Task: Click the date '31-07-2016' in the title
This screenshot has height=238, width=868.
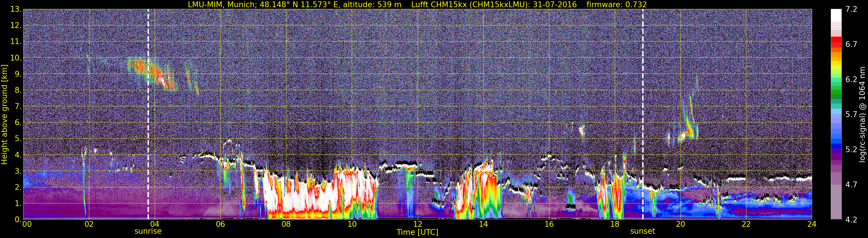Action: pos(555,4)
